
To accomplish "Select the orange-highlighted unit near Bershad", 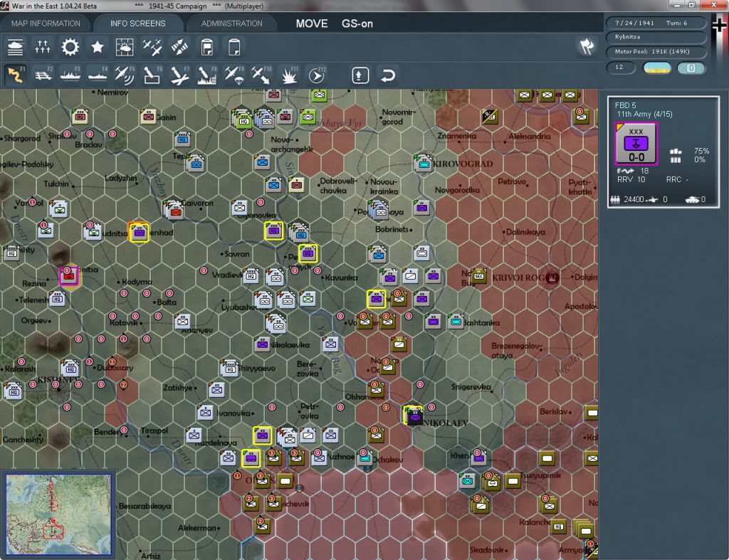I will (139, 233).
